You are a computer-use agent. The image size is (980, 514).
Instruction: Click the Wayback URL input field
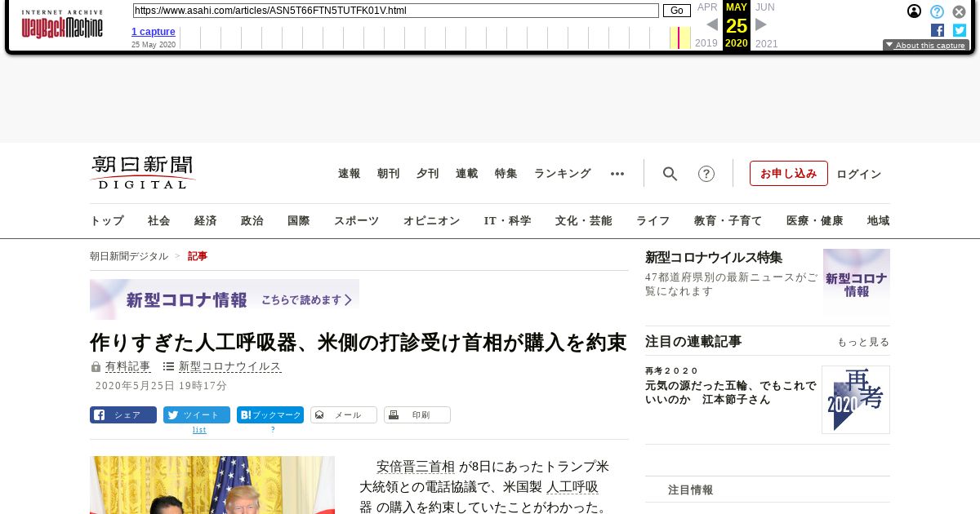(395, 11)
